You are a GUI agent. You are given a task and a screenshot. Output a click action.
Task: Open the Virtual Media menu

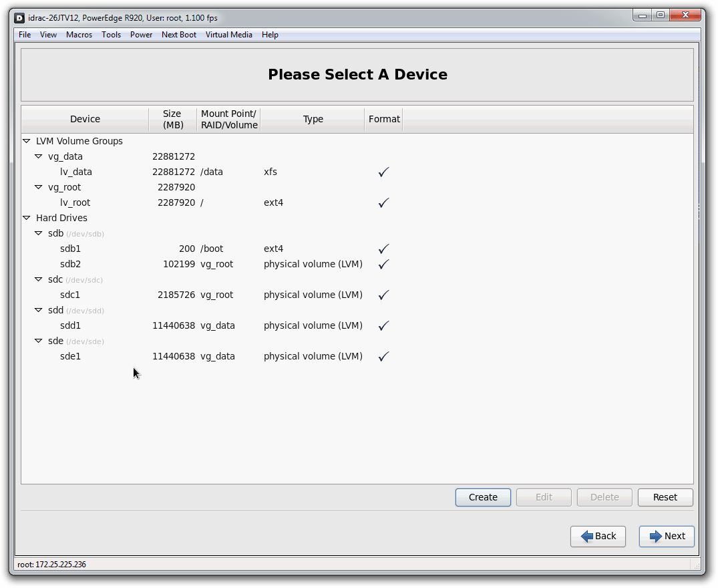coord(228,35)
